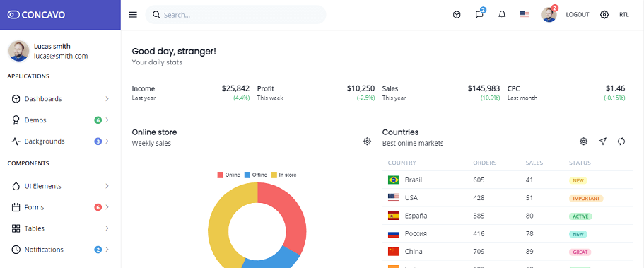Open the notifications bell icon
644x268 pixels.
[502, 15]
